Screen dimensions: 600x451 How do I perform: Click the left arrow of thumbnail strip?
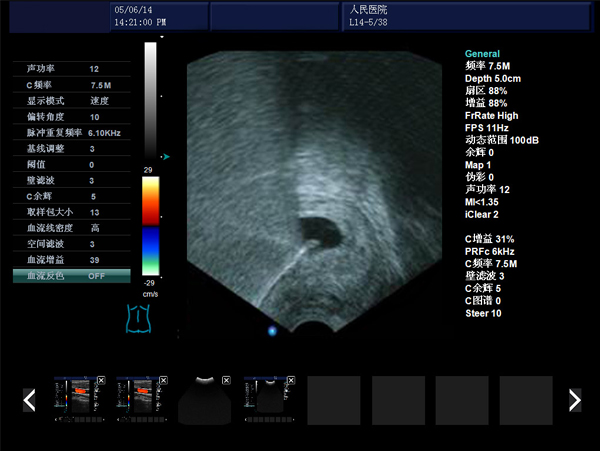[30, 400]
